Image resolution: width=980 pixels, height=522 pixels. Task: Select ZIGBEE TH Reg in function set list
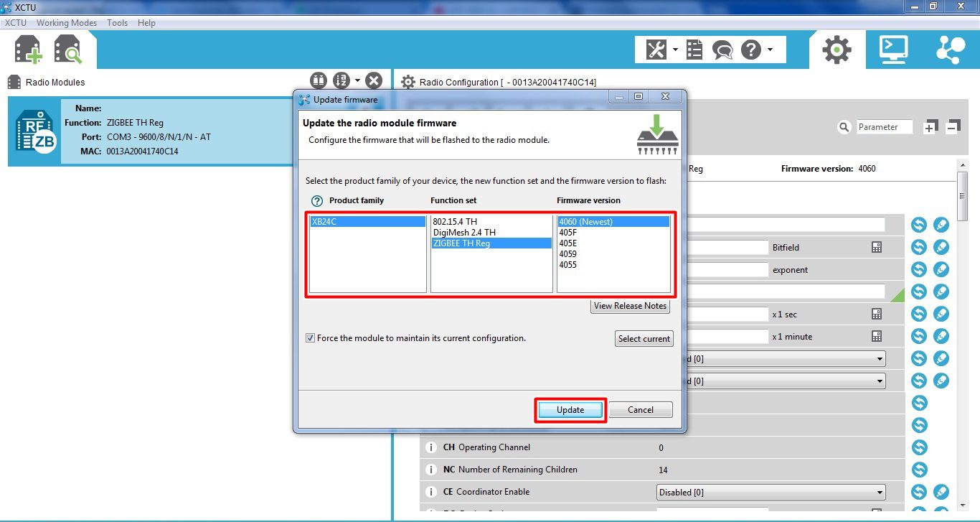(491, 243)
